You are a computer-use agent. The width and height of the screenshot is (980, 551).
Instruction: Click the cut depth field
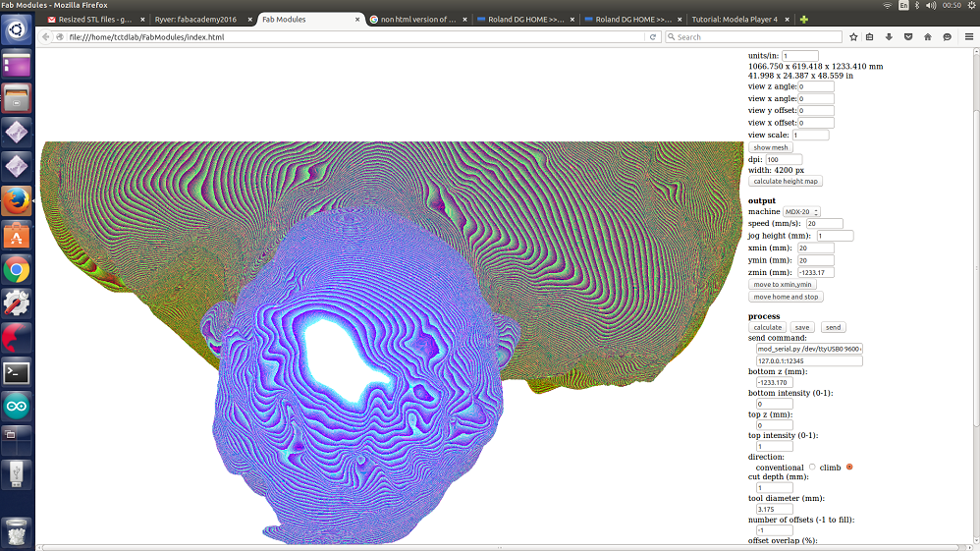[x=775, y=488]
